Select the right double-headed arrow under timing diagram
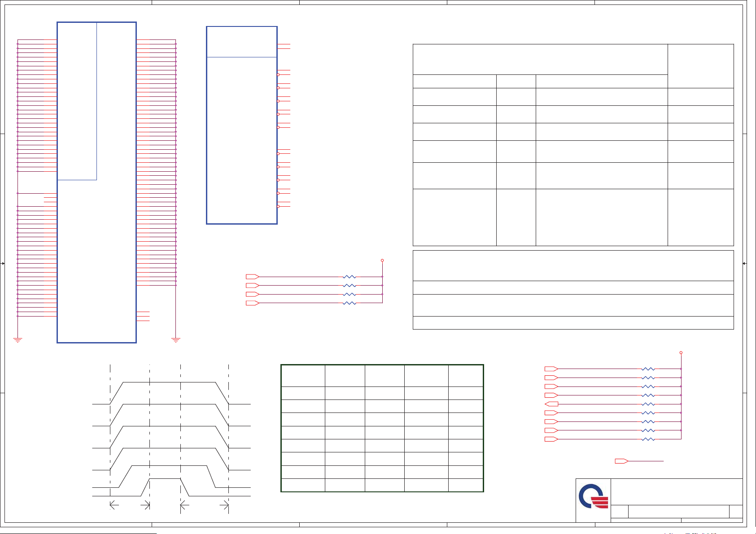 [205, 505]
